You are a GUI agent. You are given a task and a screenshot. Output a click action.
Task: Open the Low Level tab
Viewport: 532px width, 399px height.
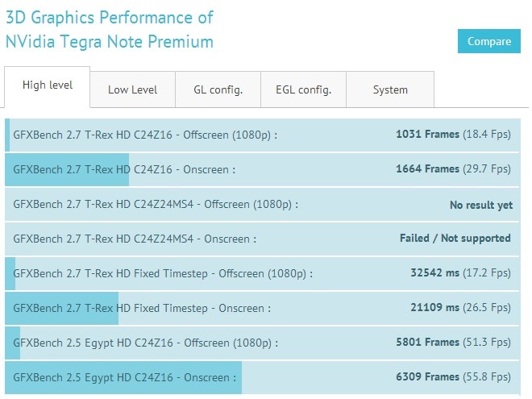133,89
